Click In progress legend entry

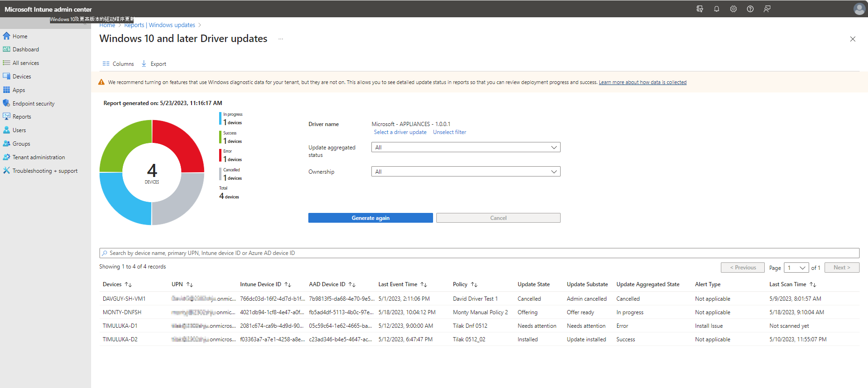pyautogui.click(x=231, y=119)
